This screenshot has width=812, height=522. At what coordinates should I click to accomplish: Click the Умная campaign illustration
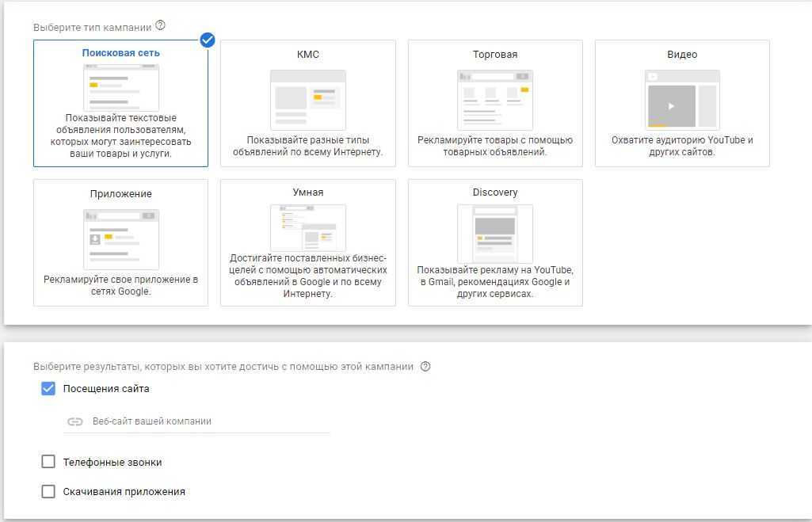pyautogui.click(x=307, y=227)
